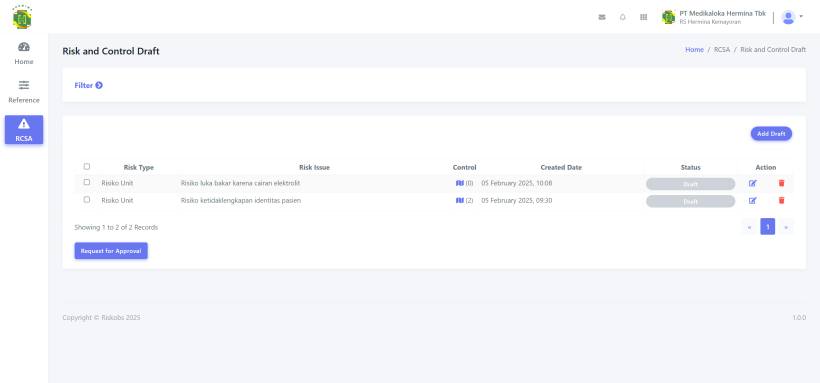This screenshot has height=383, width=820.
Task: Open the mail envelope icon in header
Action: click(x=602, y=17)
